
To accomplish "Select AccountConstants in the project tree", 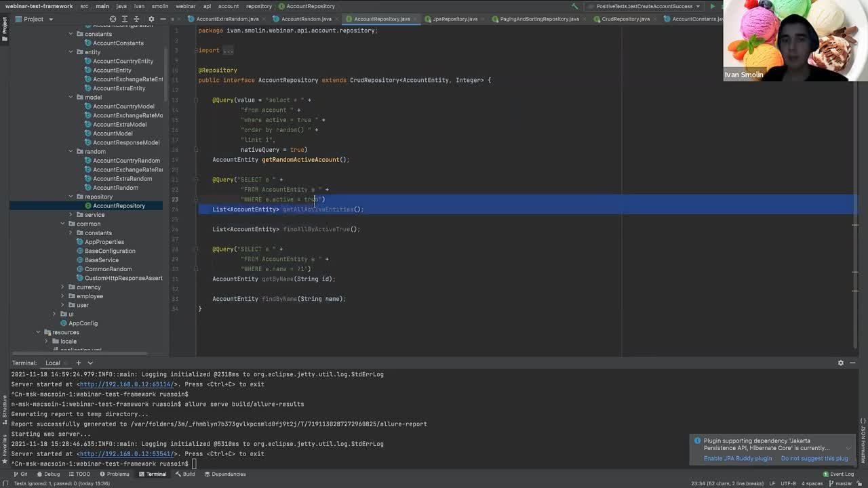I will tap(118, 43).
